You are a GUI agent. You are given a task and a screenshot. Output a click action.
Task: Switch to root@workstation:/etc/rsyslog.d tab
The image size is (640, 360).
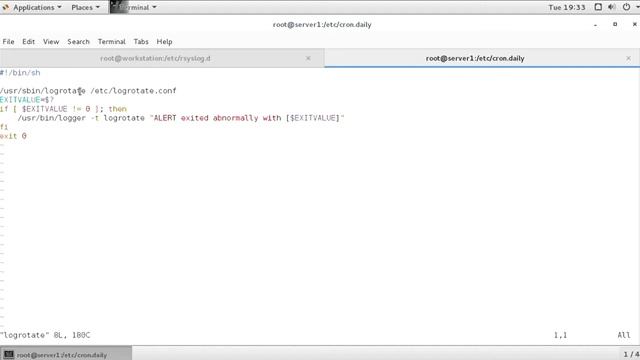click(x=155, y=58)
